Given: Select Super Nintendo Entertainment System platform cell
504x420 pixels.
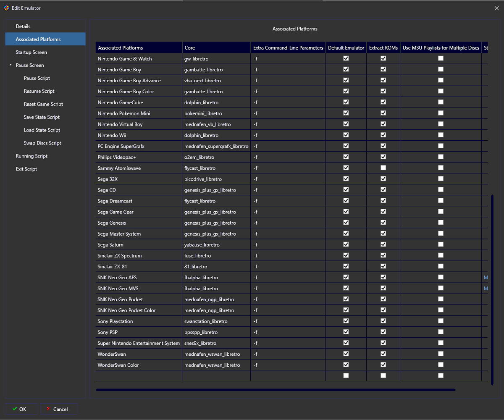Looking at the screenshot, I should point(139,343).
